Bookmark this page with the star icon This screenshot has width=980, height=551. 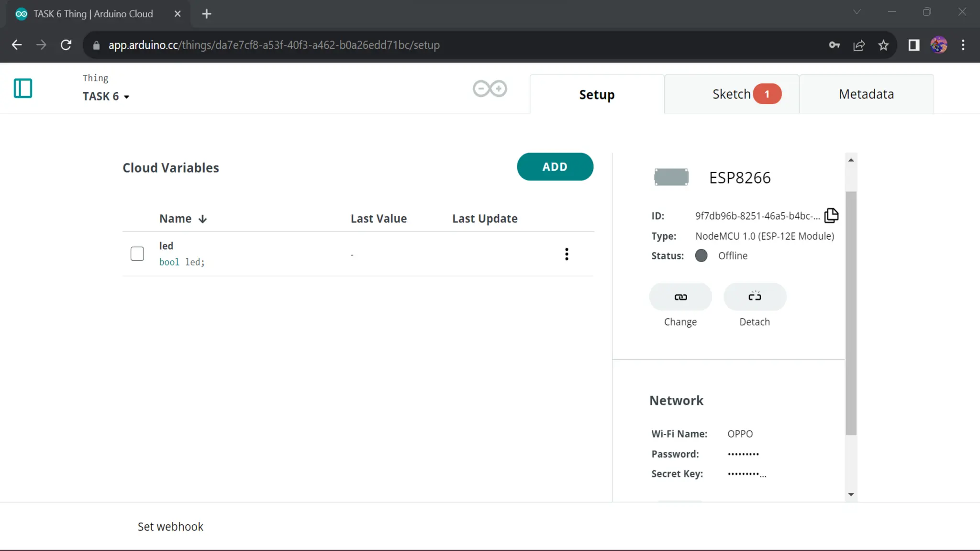(883, 45)
